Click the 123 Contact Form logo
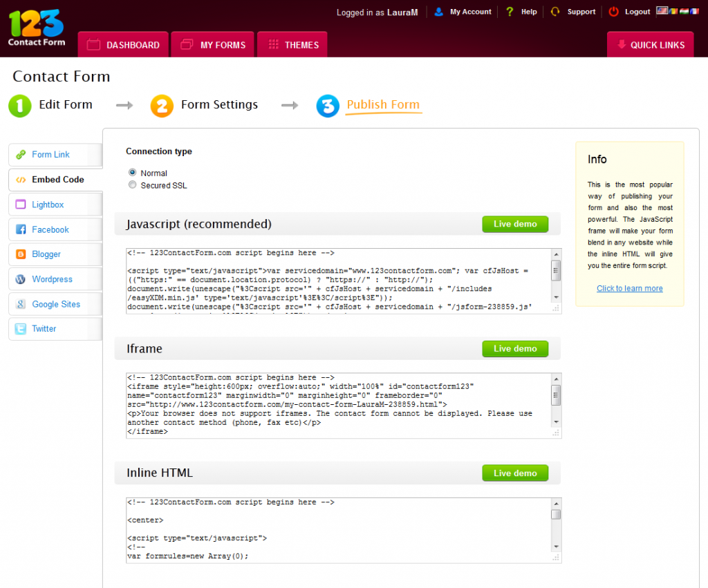The image size is (708, 588). [37, 28]
